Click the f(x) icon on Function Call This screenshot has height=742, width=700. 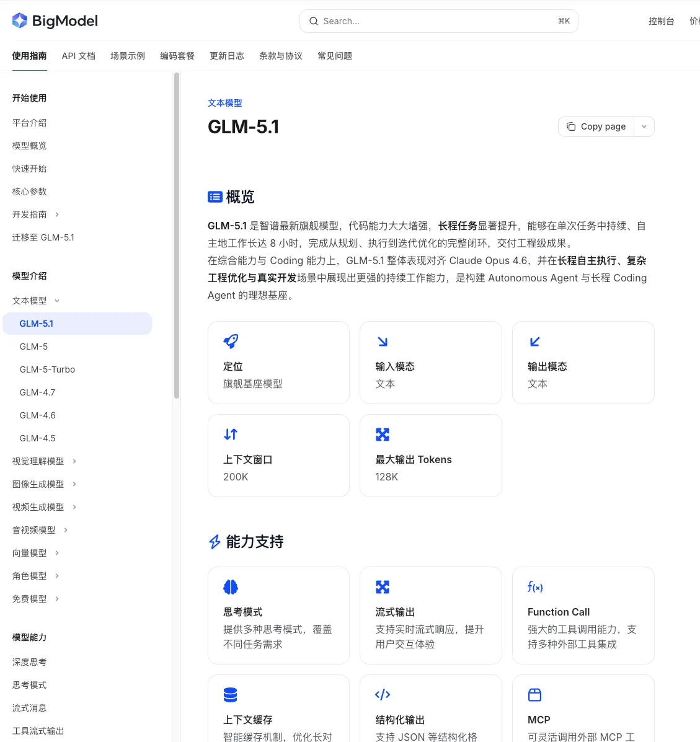pyautogui.click(x=535, y=587)
